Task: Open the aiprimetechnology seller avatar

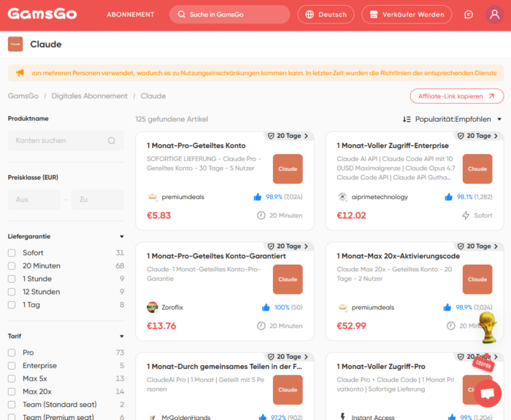Action: pos(342,197)
